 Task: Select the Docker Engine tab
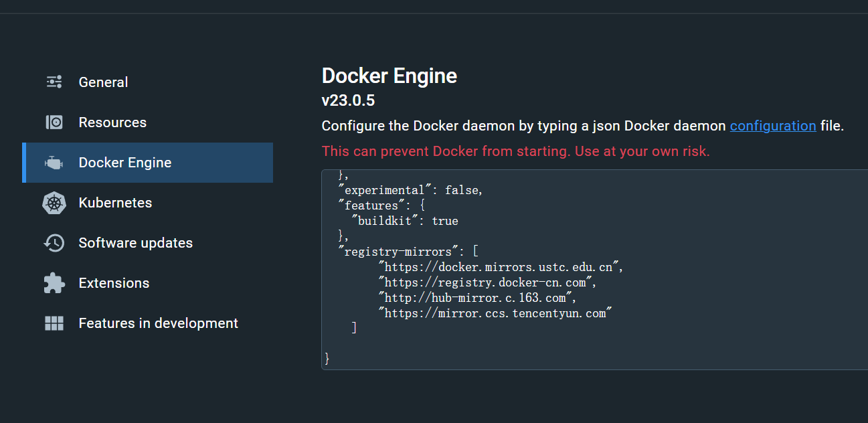point(147,163)
